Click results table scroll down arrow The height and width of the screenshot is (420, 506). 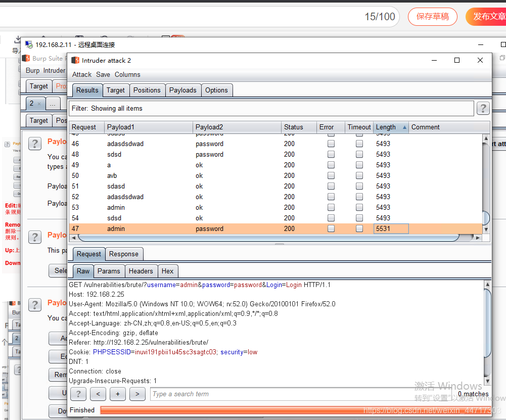tap(486, 229)
